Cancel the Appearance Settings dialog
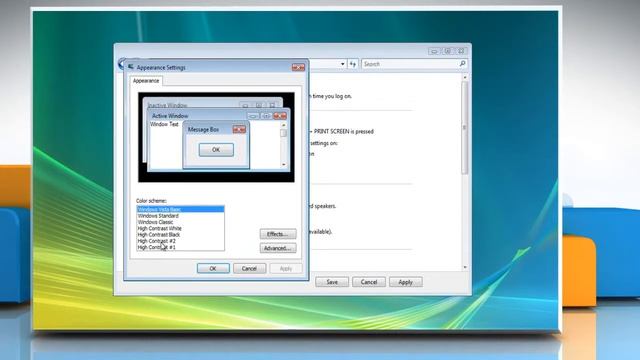 click(249, 269)
